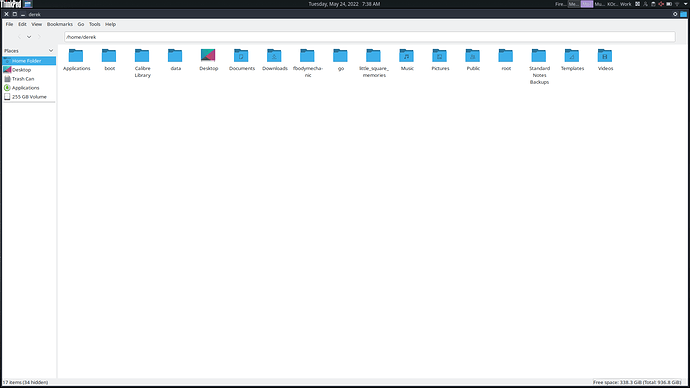Select the Public folder icon
Viewport: 690px width, 388px height.
point(473,56)
